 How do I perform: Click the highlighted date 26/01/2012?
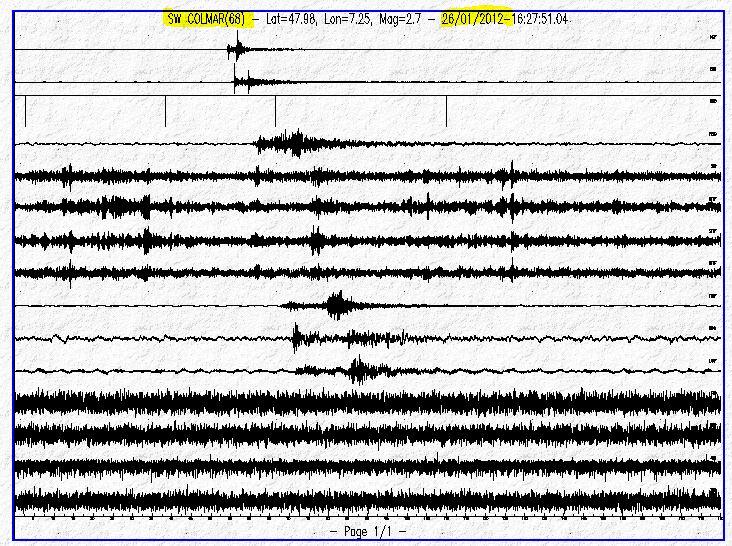pos(477,19)
